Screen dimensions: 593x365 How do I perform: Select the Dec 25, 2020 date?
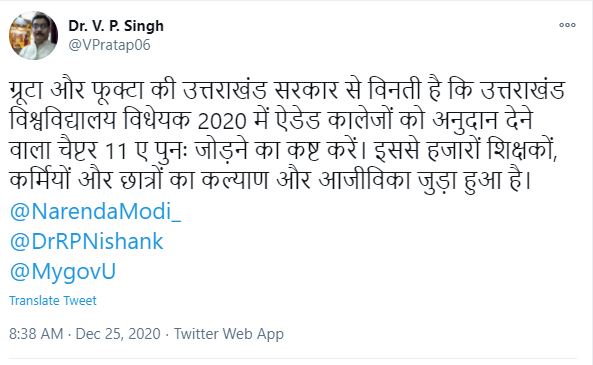(x=118, y=334)
